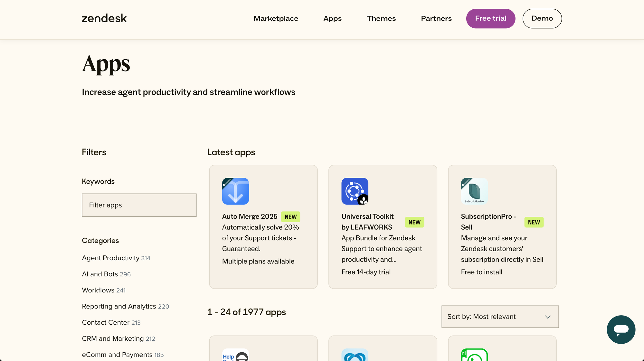
Task: Open the Zendesk chat widget bubble
Action: [621, 330]
